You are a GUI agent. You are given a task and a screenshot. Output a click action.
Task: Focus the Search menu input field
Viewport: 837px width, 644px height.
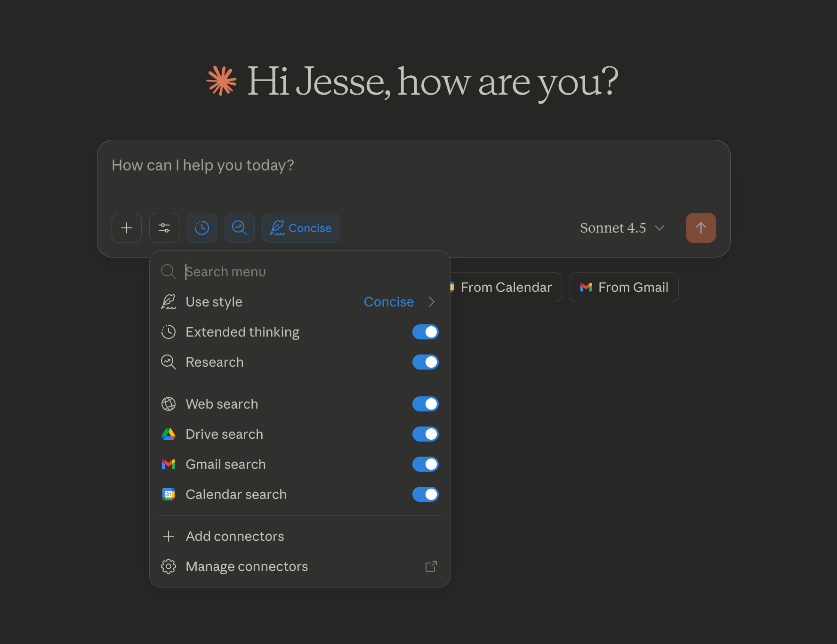pyautogui.click(x=306, y=272)
